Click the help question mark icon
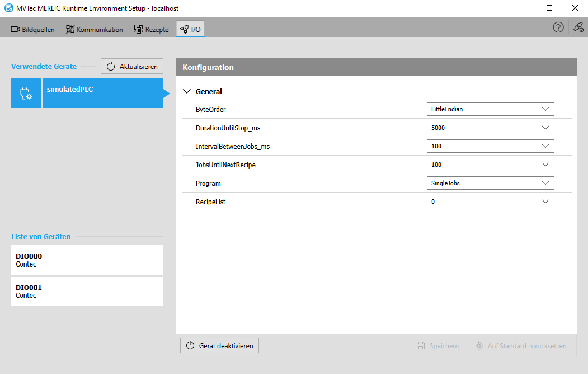The width and height of the screenshot is (588, 374). point(558,27)
